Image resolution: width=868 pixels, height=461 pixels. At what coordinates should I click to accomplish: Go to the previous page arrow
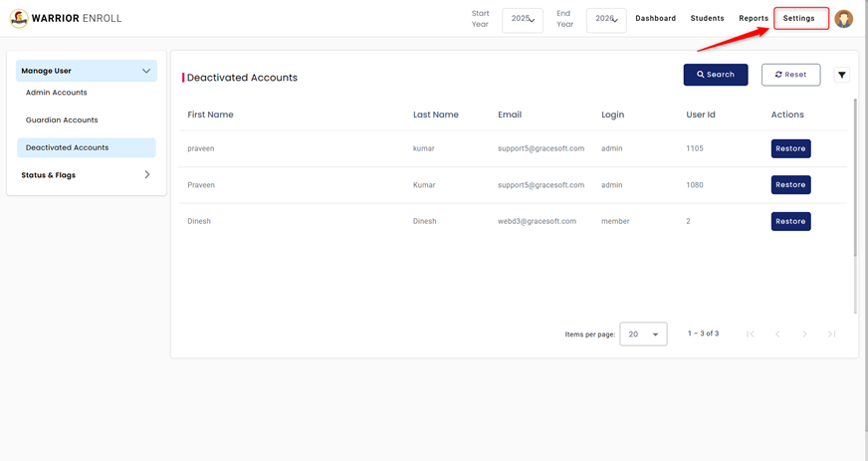777,335
